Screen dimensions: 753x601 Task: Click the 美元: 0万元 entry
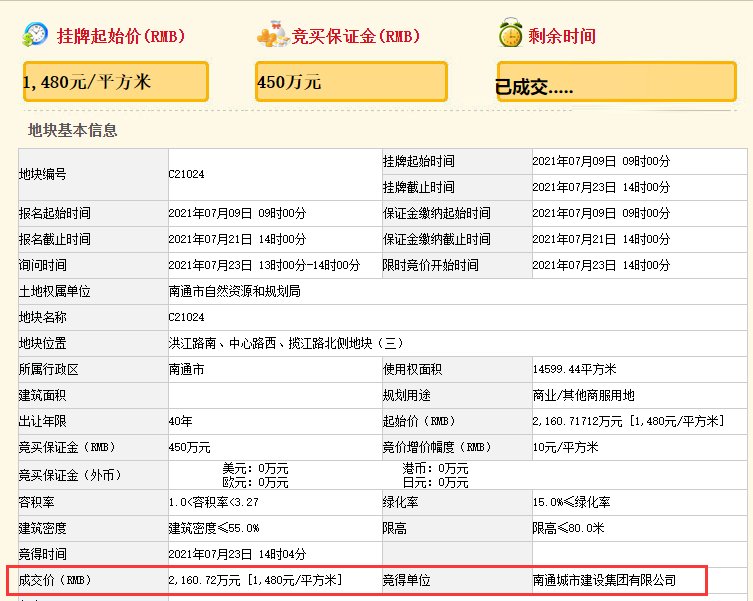coord(255,468)
